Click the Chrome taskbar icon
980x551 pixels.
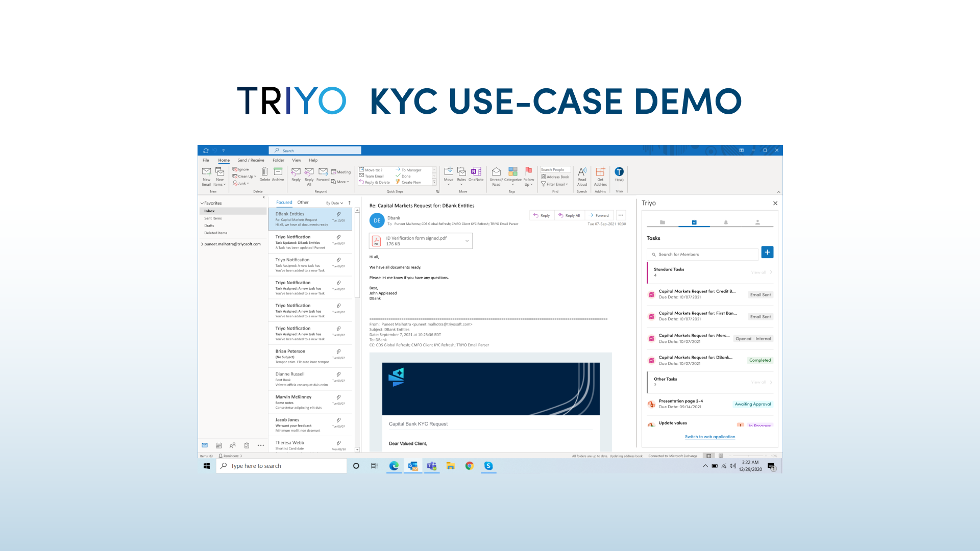470,466
